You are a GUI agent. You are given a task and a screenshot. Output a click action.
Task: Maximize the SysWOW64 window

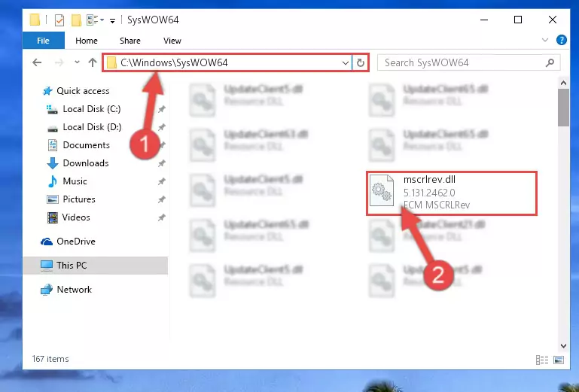click(x=518, y=20)
